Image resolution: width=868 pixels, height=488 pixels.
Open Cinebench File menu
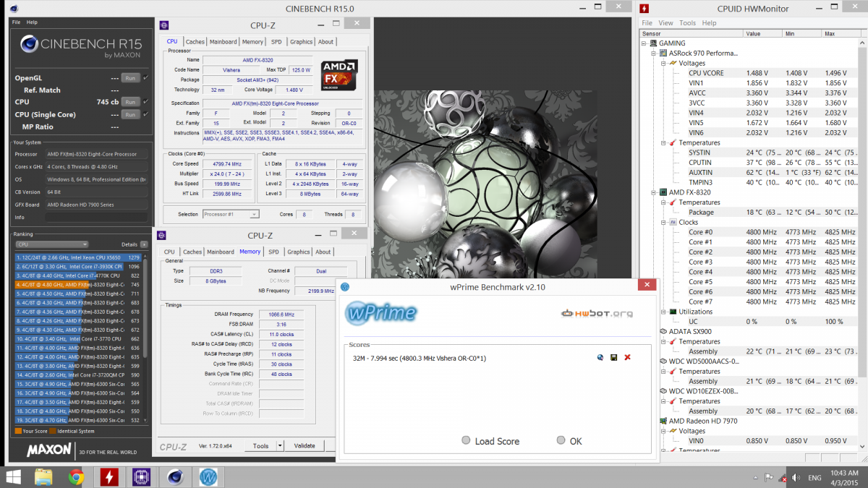[x=17, y=22]
